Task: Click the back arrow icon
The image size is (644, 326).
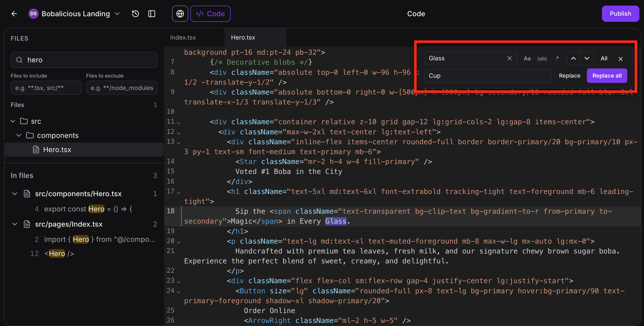Action: pos(14,14)
